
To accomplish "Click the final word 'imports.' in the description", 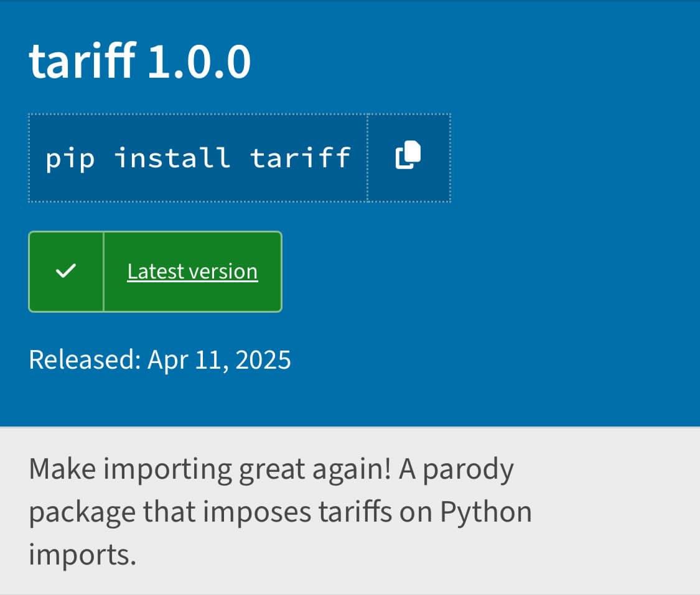I will (83, 555).
